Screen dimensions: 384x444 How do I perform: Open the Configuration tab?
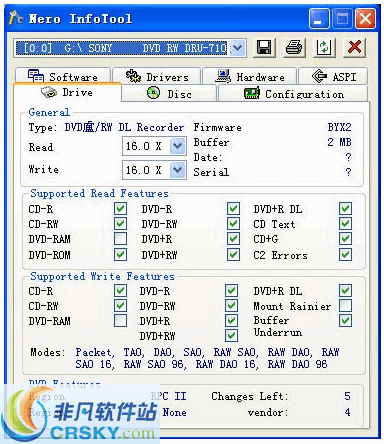coord(293,93)
